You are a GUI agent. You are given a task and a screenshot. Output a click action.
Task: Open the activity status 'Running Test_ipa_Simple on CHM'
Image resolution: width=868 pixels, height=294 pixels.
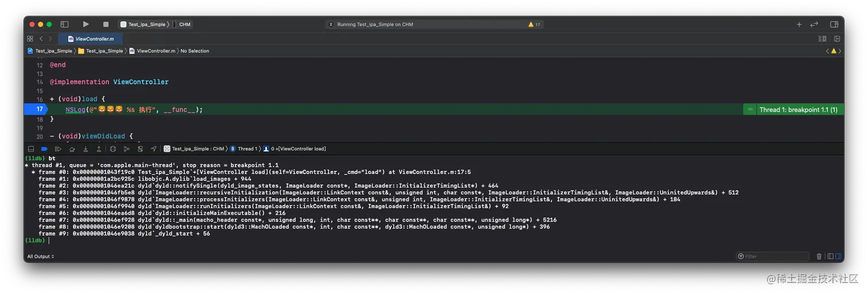[375, 25]
